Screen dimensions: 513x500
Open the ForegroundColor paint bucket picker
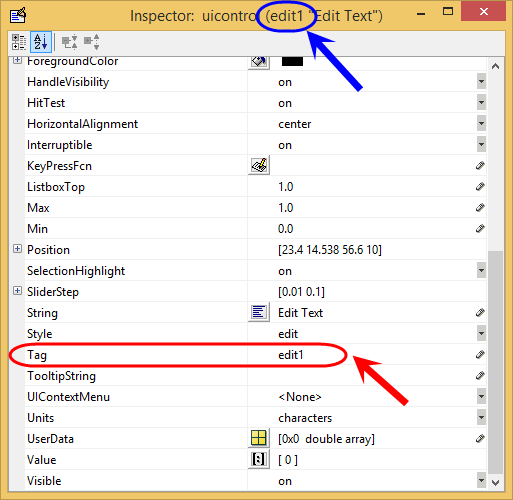[259, 62]
